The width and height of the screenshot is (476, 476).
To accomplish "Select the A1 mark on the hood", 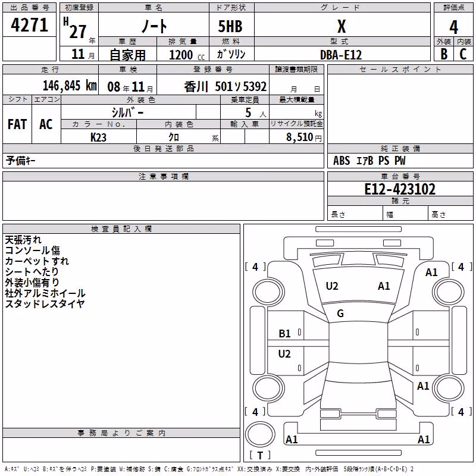I will pyautogui.click(x=384, y=286).
